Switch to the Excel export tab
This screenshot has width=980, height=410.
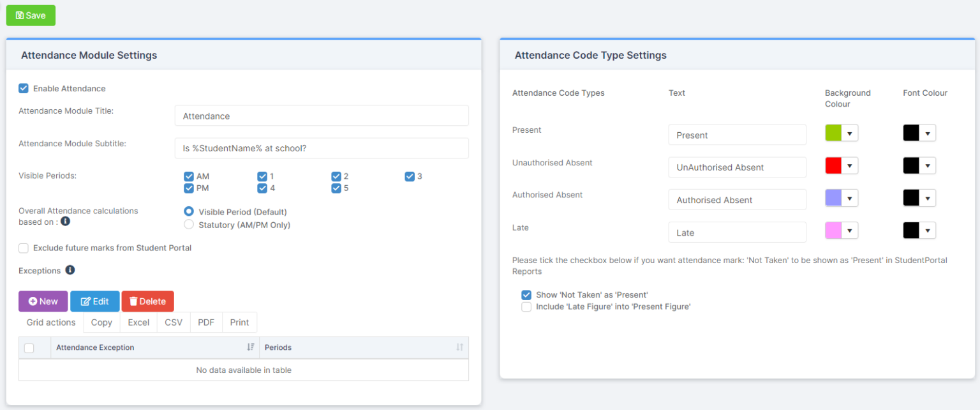coord(138,322)
